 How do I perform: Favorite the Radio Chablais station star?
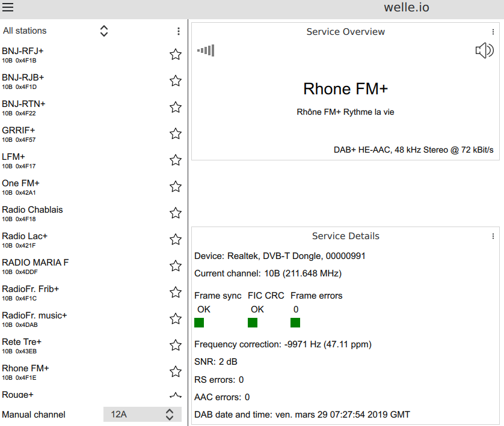tap(176, 213)
